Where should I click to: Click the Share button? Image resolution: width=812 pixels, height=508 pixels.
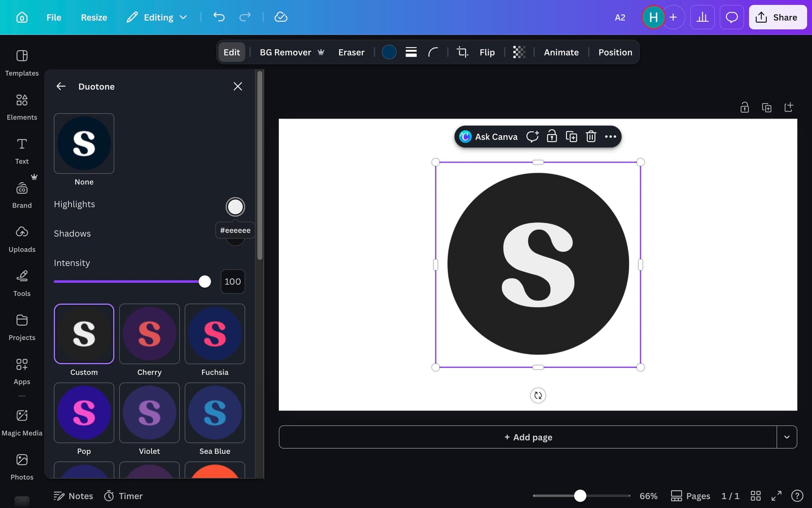(x=777, y=17)
